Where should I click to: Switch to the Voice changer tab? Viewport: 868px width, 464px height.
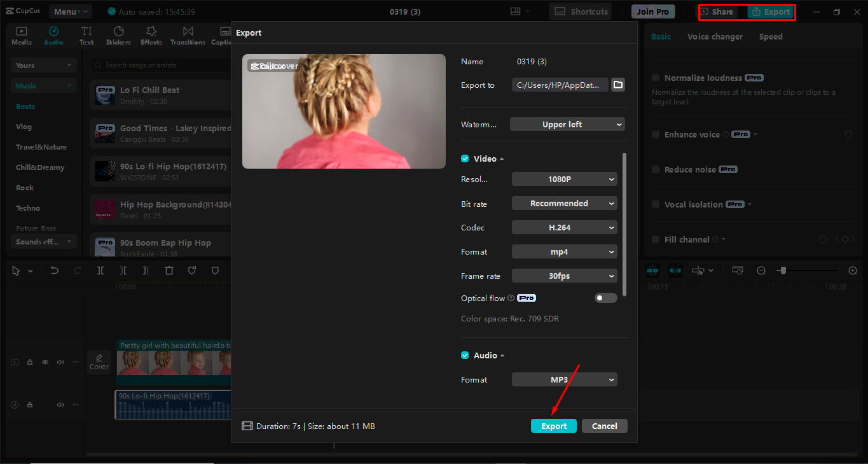coord(715,36)
